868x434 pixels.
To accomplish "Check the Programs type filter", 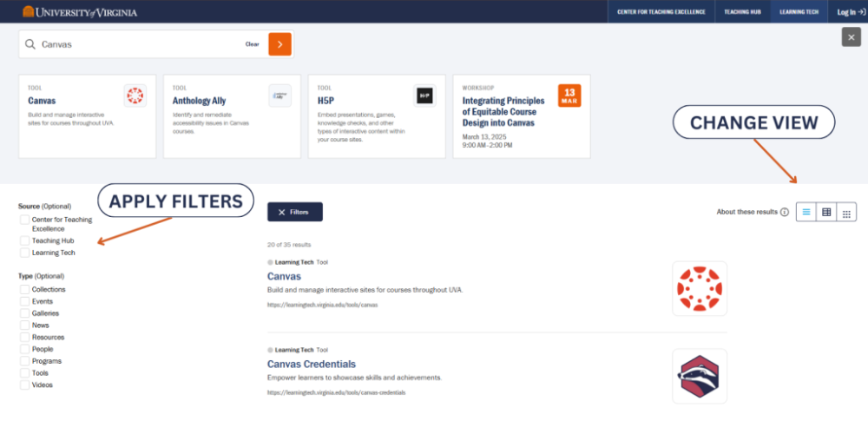I will tap(25, 361).
